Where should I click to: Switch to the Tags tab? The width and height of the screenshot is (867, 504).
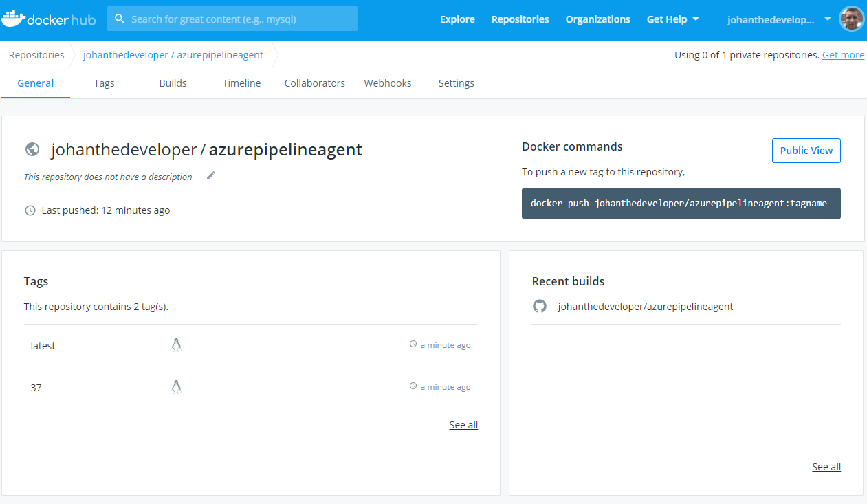(x=104, y=83)
